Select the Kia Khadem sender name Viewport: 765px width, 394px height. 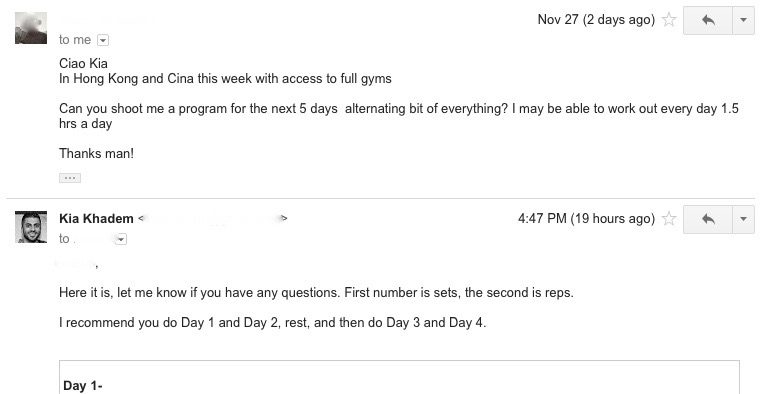pos(96,218)
